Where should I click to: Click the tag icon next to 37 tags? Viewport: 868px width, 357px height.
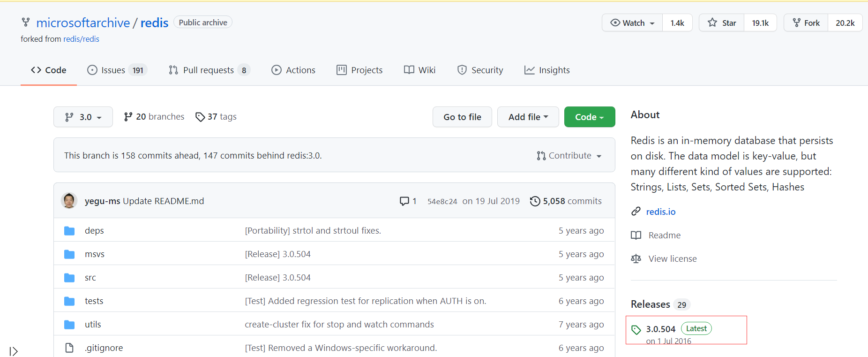200,117
